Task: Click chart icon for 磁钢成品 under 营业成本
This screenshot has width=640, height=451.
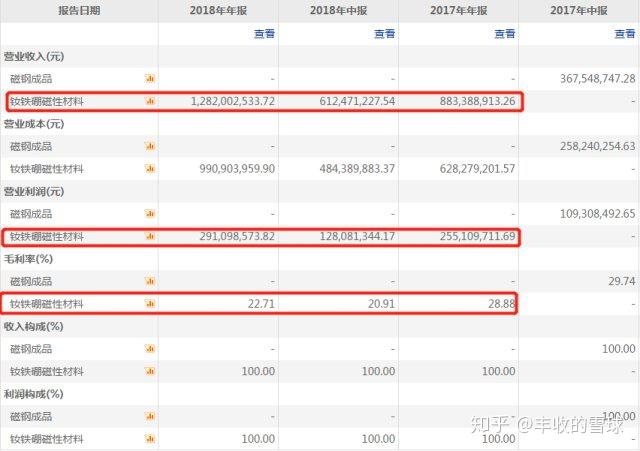Action: (x=150, y=145)
